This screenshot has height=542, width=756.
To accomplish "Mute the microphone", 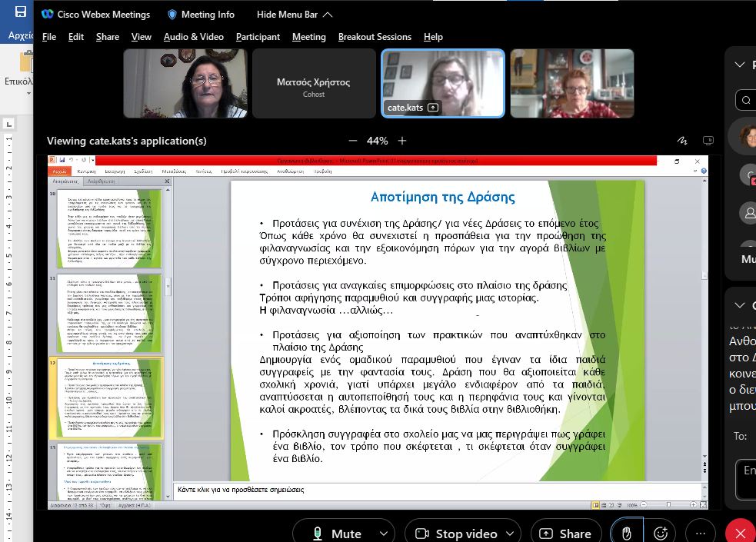I will [337, 534].
